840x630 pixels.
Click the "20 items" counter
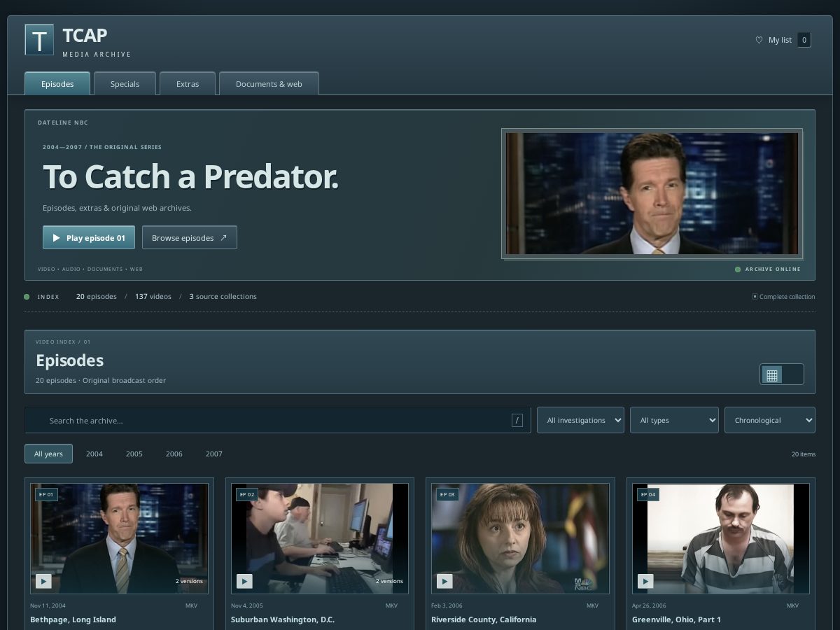[804, 454]
